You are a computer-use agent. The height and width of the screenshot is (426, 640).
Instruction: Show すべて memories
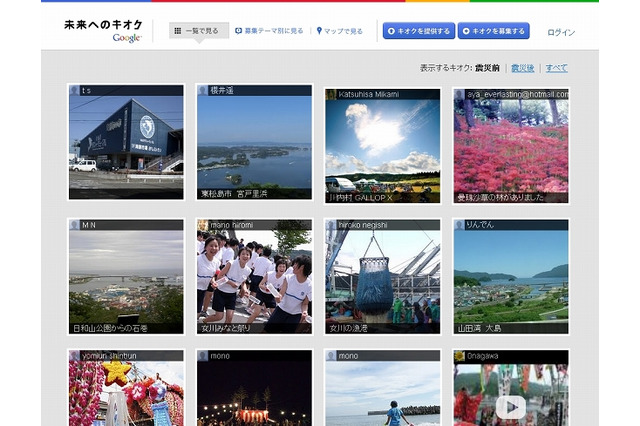pyautogui.click(x=557, y=68)
